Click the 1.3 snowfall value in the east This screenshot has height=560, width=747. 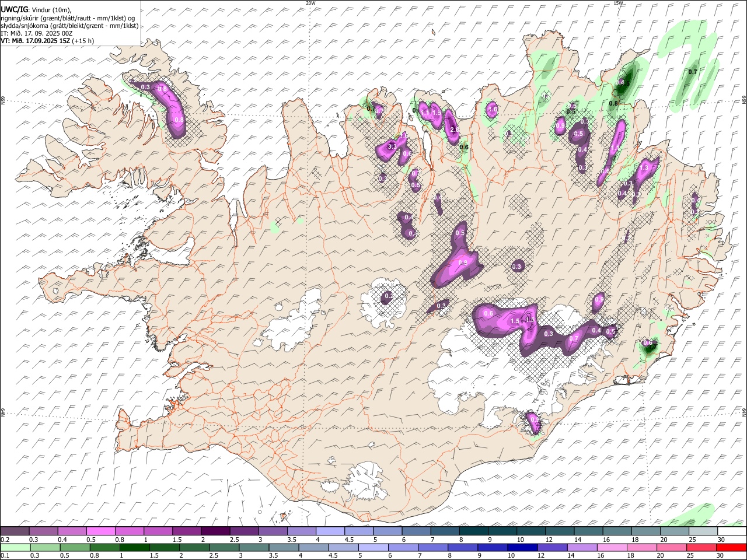click(644, 167)
